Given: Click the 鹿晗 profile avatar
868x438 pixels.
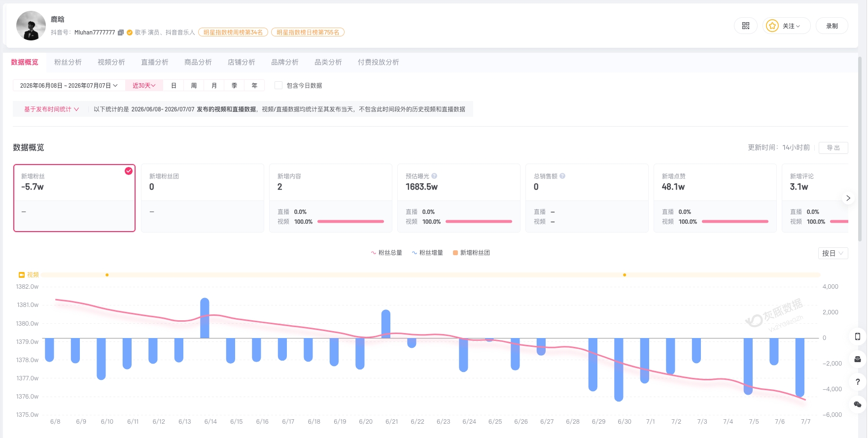Looking at the screenshot, I should [31, 26].
